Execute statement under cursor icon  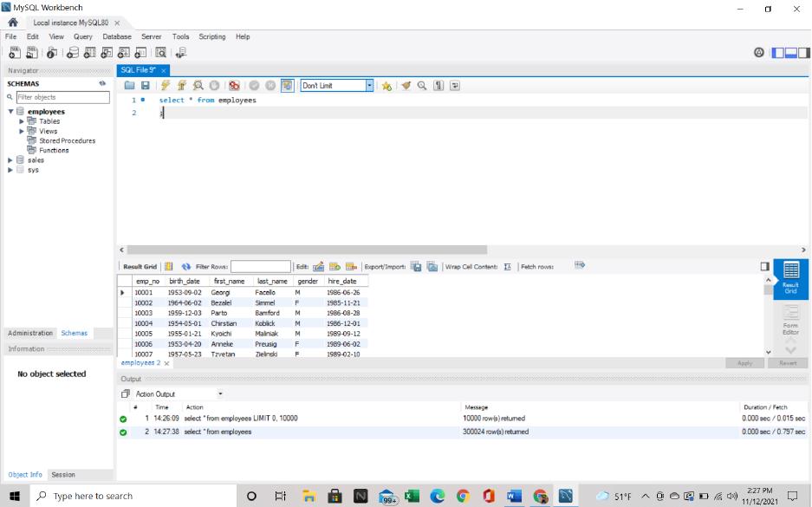(182, 86)
